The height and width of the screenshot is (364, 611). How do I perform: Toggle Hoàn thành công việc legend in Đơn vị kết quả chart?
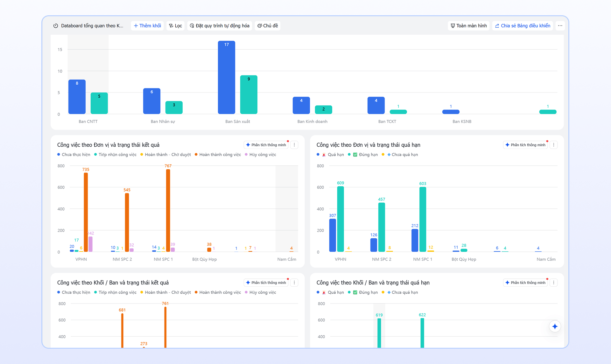pos(218,155)
